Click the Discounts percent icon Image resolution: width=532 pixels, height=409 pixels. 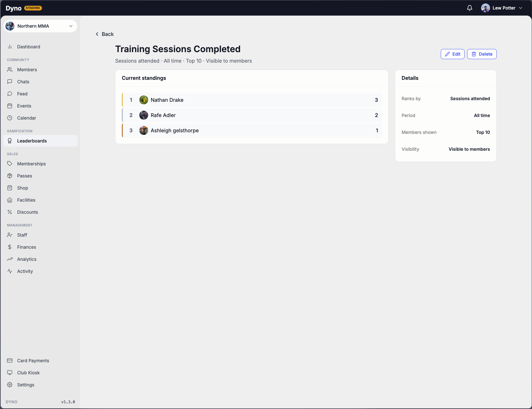(10, 212)
